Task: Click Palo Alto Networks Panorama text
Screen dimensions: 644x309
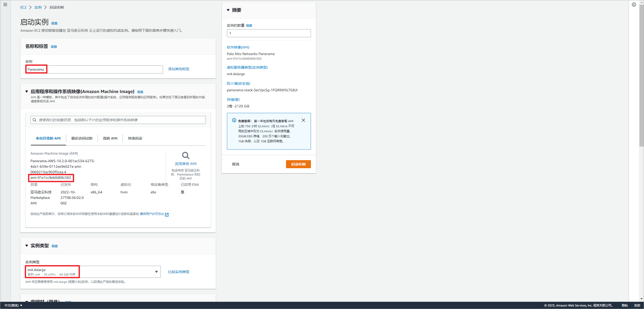Action: [251, 54]
